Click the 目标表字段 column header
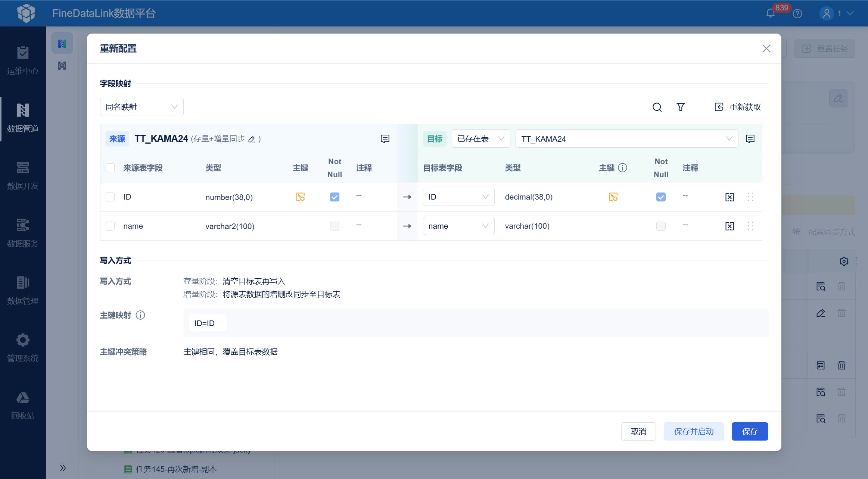This screenshot has height=479, width=868. coord(442,168)
